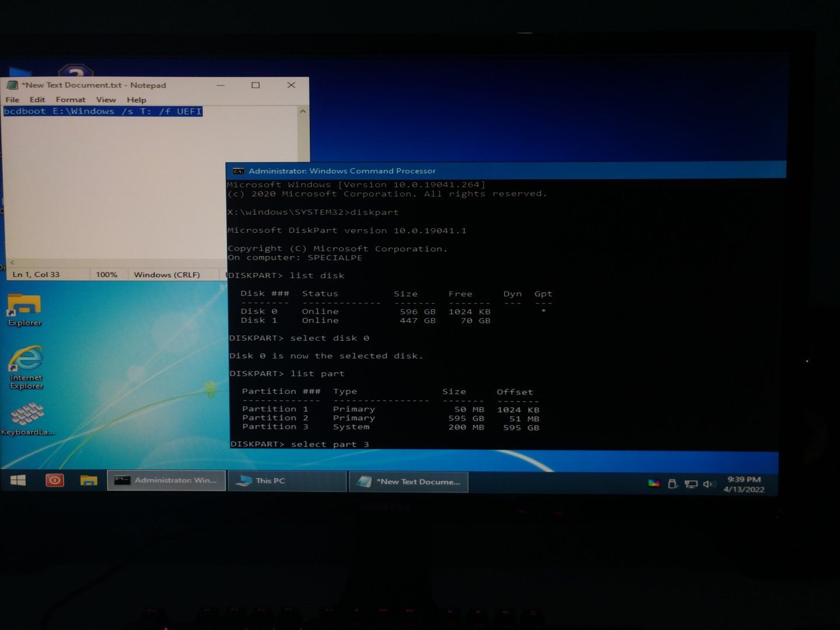Click 'Ln 1, Col 33' in Notepad status bar
The image size is (840, 630).
point(36,274)
